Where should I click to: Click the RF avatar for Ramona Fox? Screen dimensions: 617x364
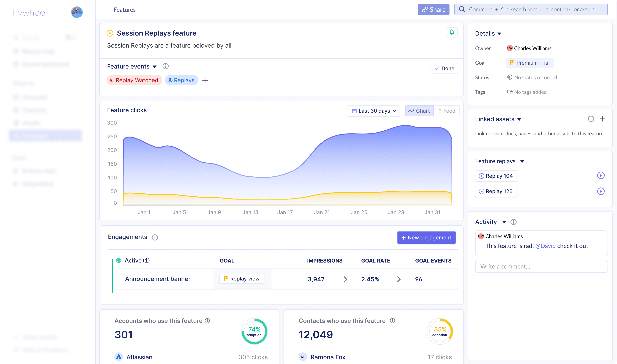[303, 357]
